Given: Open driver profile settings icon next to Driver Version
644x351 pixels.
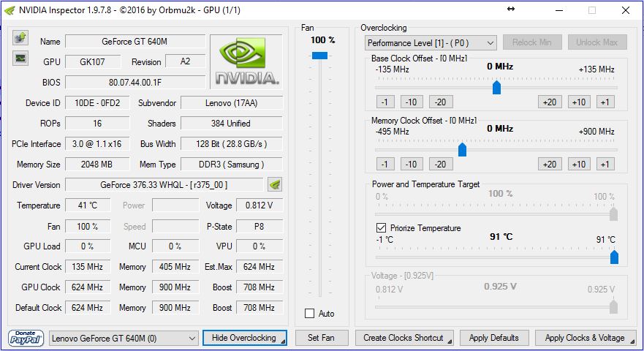Looking at the screenshot, I should coord(275,184).
